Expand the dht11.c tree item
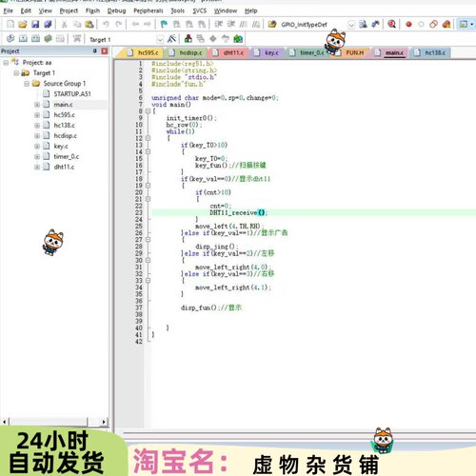Viewport: 476px width, 476px height. click(37, 167)
